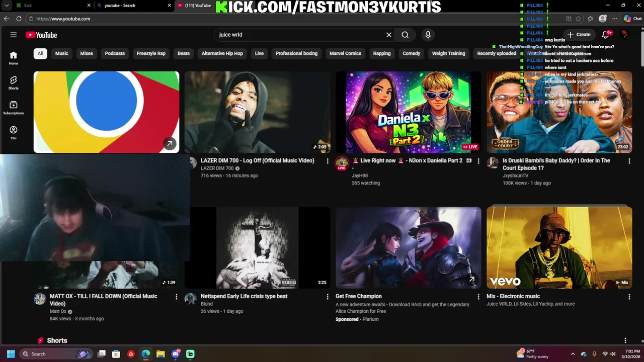Open the LAZER DIM 700 video thumbnail
This screenshot has width=644, height=362.
[257, 112]
